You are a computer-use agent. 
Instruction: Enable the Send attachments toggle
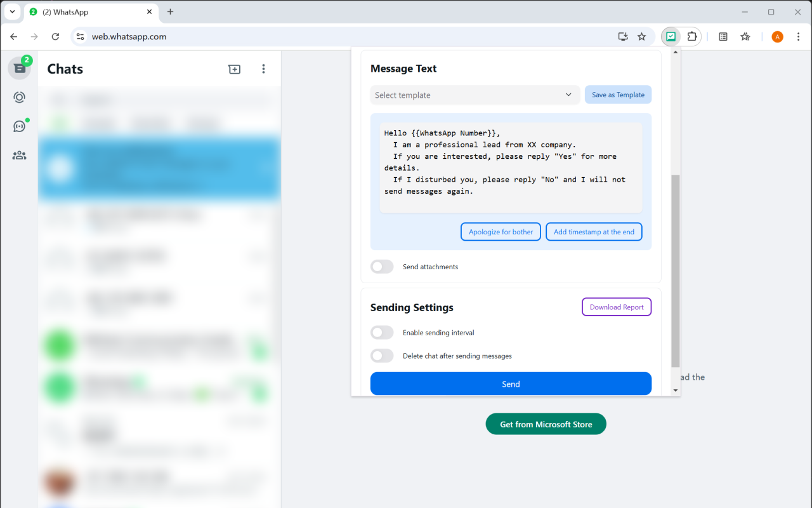pos(381,266)
